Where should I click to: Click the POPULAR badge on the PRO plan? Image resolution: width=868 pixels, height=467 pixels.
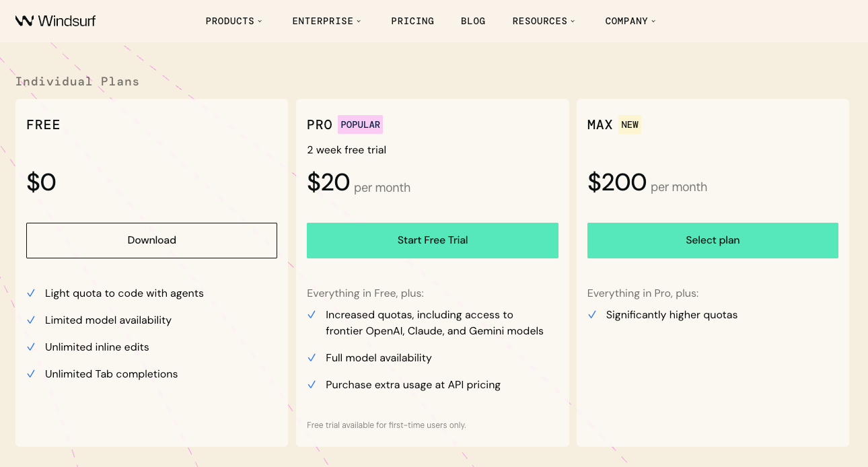click(360, 124)
